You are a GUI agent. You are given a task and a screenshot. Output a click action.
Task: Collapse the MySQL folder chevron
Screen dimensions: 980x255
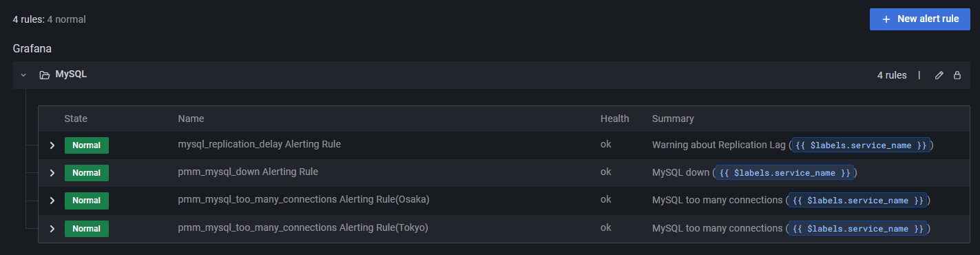point(23,75)
